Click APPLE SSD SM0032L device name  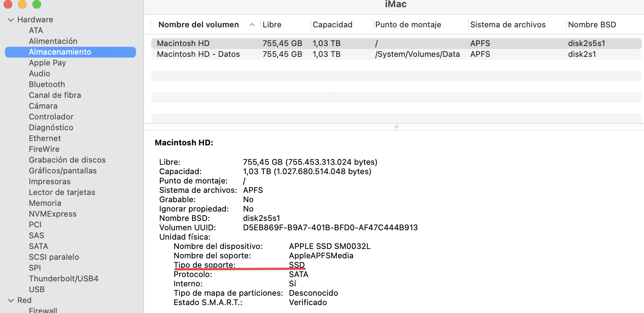330,246
